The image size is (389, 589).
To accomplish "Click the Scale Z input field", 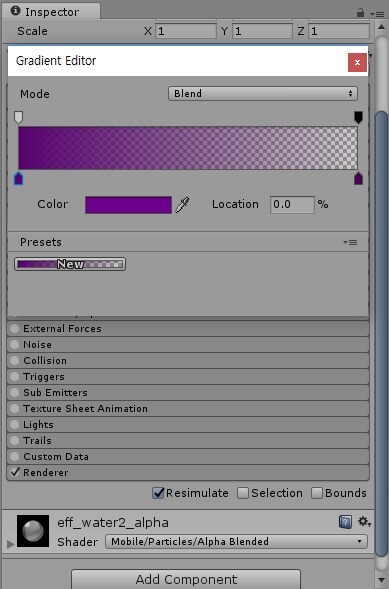I will [339, 31].
